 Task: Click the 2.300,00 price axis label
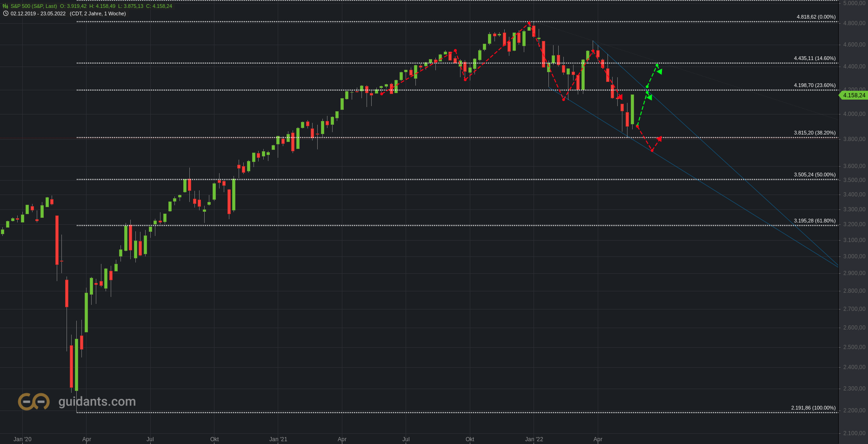[854, 389]
